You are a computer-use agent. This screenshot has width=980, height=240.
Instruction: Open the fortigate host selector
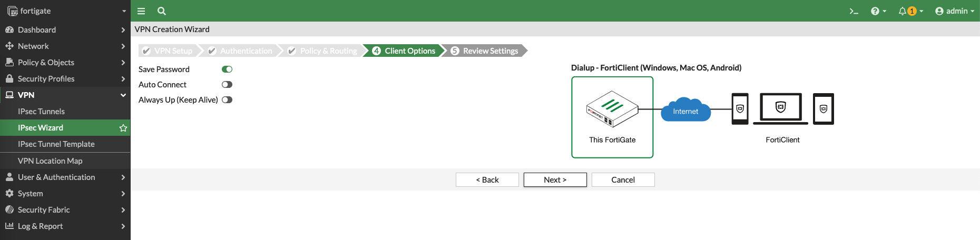tap(65, 11)
